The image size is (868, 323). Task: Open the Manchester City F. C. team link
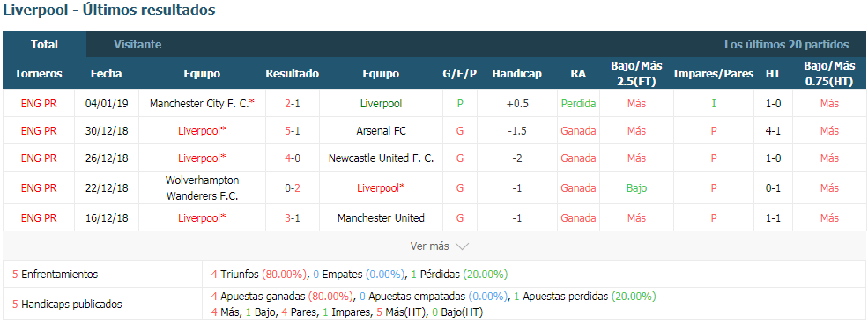(202, 104)
